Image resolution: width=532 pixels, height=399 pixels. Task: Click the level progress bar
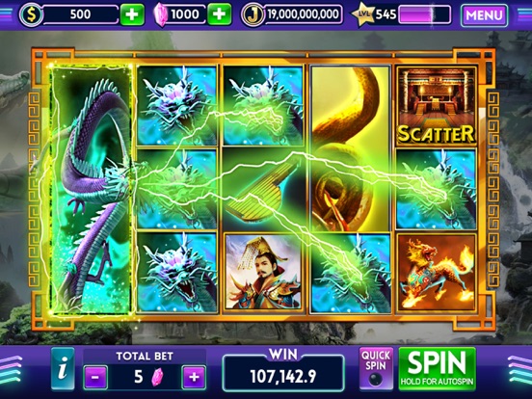[425, 14]
